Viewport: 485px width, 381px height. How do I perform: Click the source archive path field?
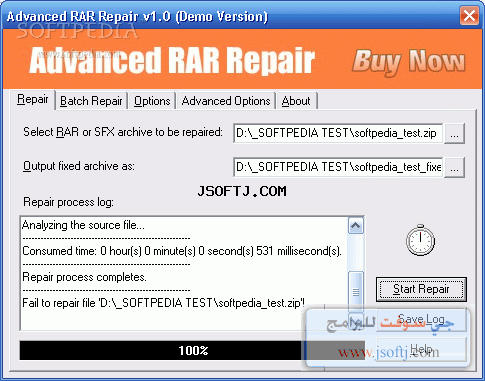coord(338,133)
